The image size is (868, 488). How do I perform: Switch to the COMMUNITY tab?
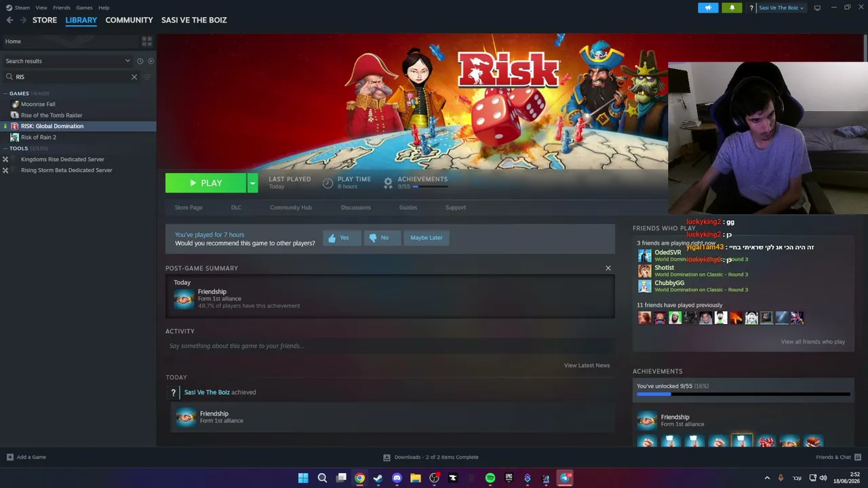tap(129, 20)
